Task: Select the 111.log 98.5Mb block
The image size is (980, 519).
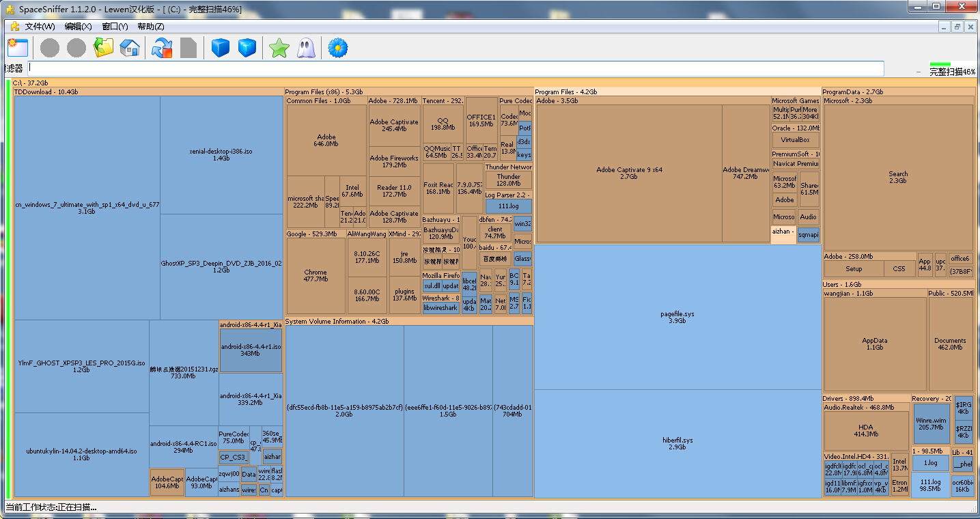Action: tap(930, 485)
